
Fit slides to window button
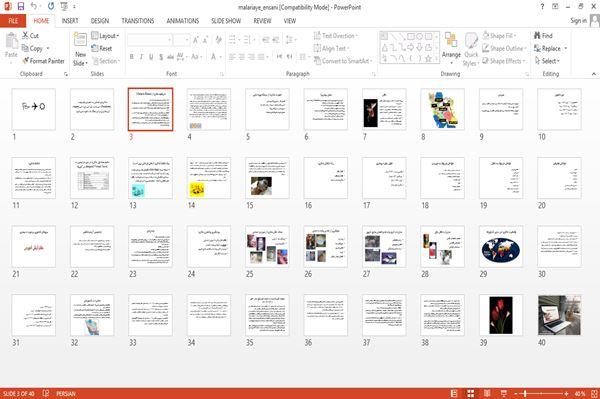(x=594, y=393)
